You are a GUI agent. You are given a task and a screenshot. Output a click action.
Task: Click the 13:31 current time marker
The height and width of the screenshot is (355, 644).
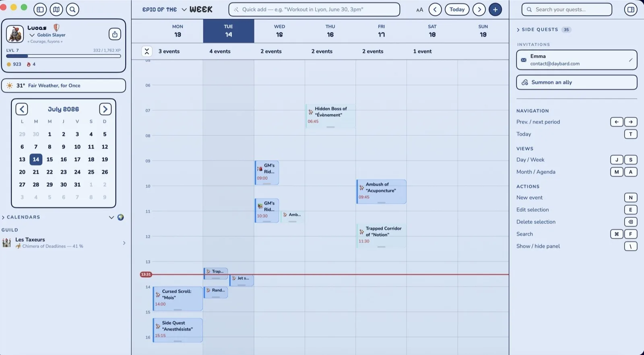(146, 275)
